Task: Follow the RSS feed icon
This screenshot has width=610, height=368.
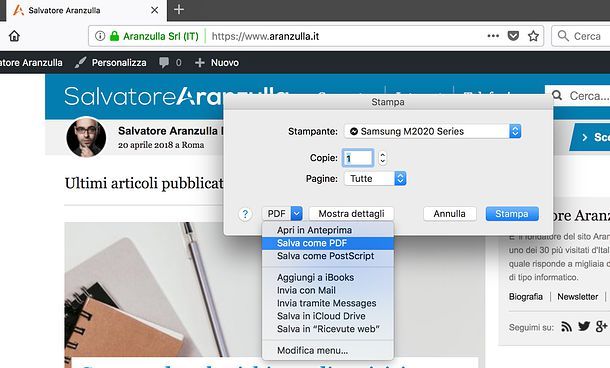Action: click(566, 327)
